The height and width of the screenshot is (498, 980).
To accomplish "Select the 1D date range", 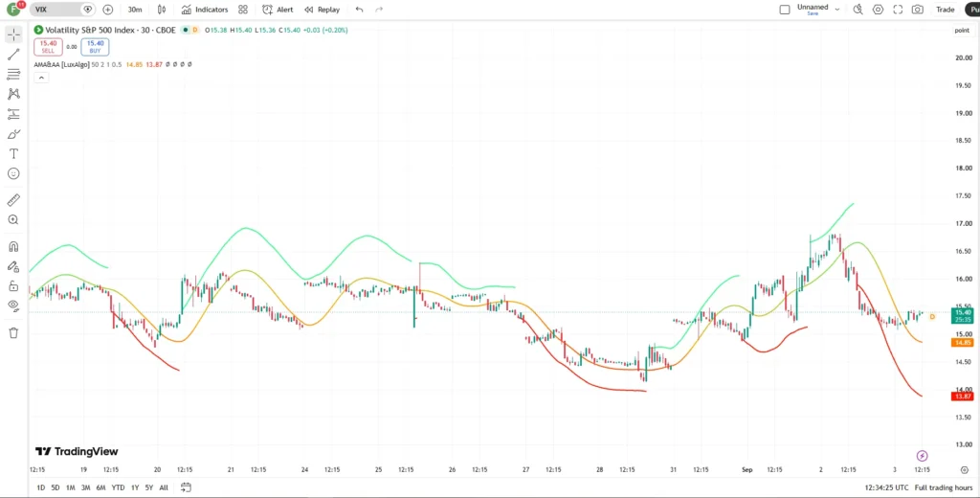I will tap(40, 487).
